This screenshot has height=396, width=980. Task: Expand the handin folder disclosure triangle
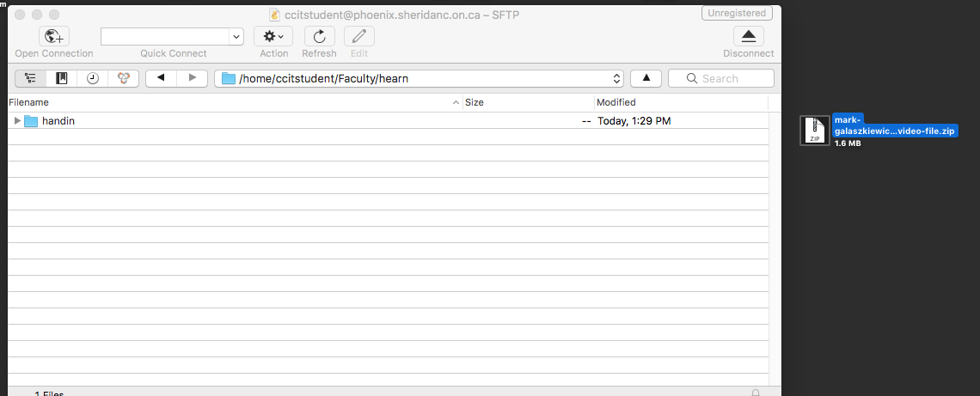pyautogui.click(x=17, y=121)
